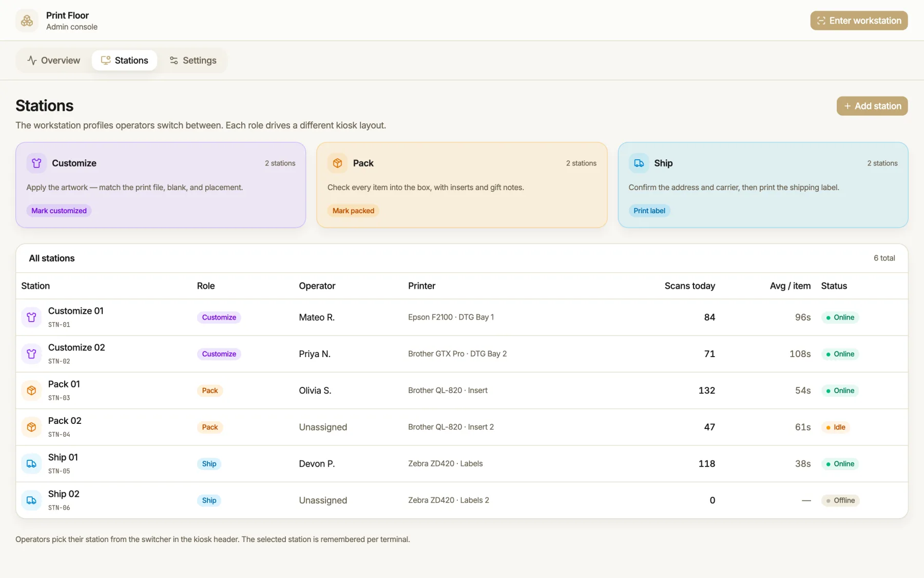Click Unassigned operator in Ship 02 row
The image size is (924, 578).
(323, 500)
